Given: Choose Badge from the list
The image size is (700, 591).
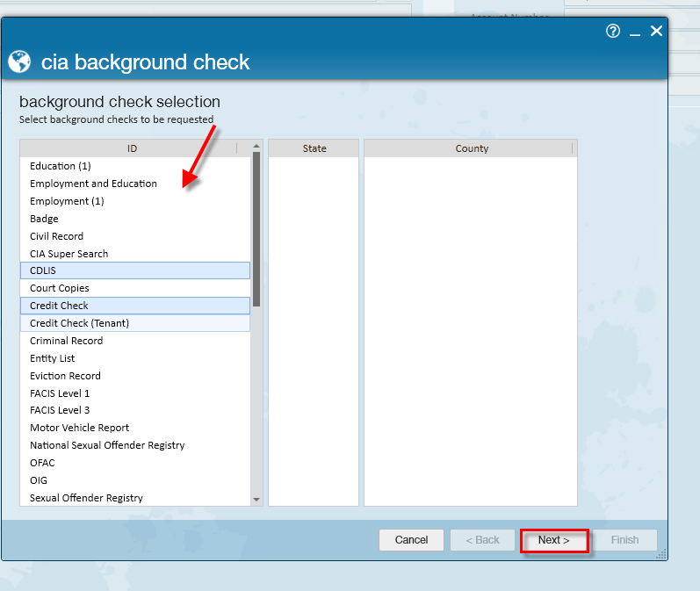Looking at the screenshot, I should [x=135, y=219].
